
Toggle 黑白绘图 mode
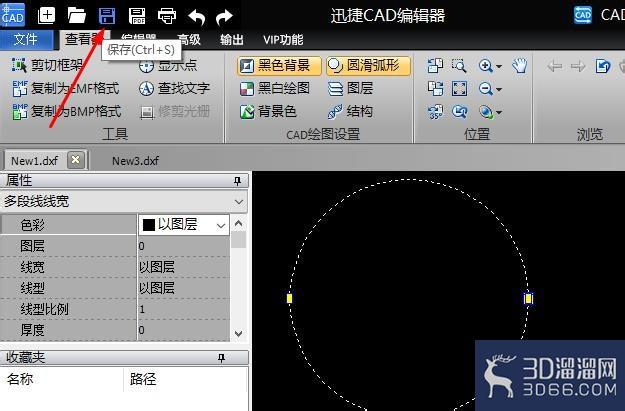[x=275, y=88]
